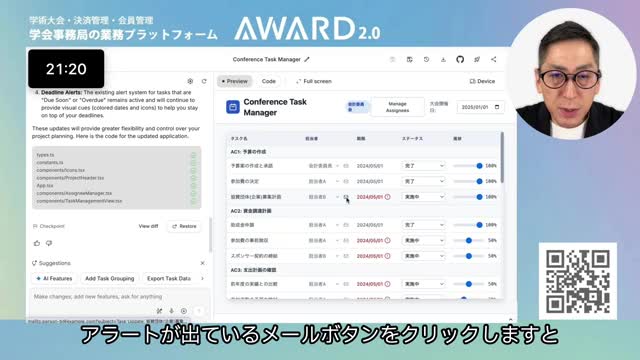
Task: Click types.ts in the file list
Action: coord(45,155)
